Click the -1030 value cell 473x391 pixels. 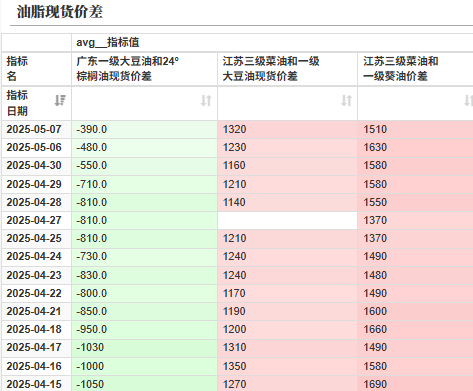[144, 347]
